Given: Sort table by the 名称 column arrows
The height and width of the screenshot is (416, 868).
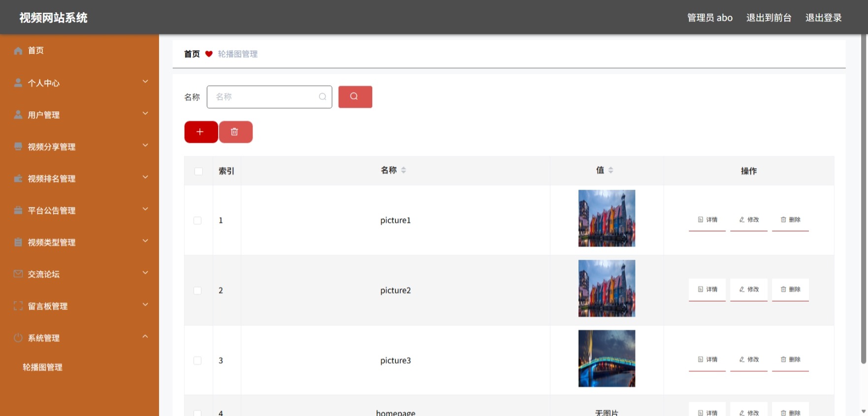Looking at the screenshot, I should point(404,170).
